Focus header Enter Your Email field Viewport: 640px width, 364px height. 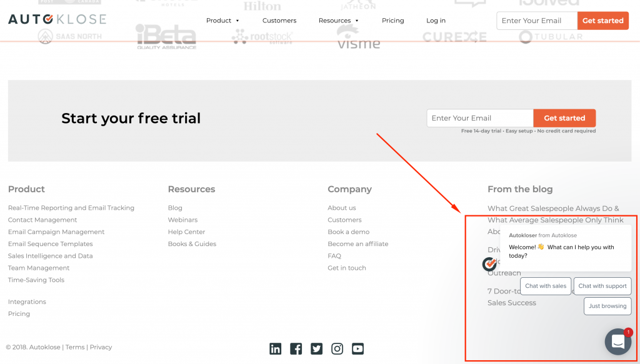point(537,21)
